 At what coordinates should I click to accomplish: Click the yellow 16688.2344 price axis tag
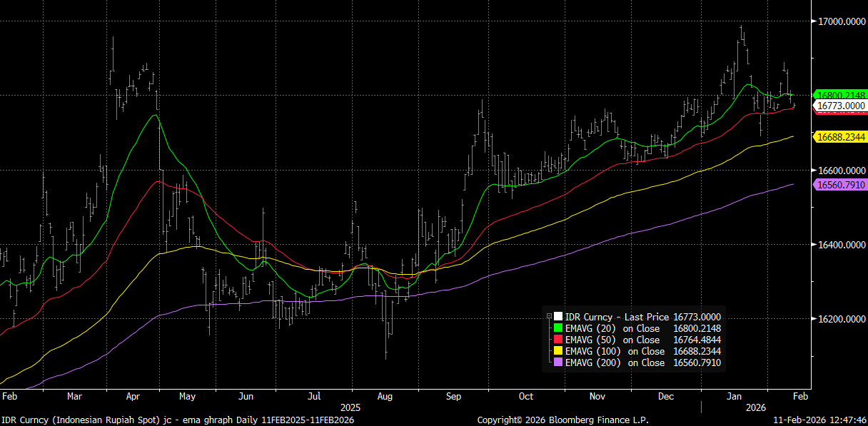coord(841,136)
